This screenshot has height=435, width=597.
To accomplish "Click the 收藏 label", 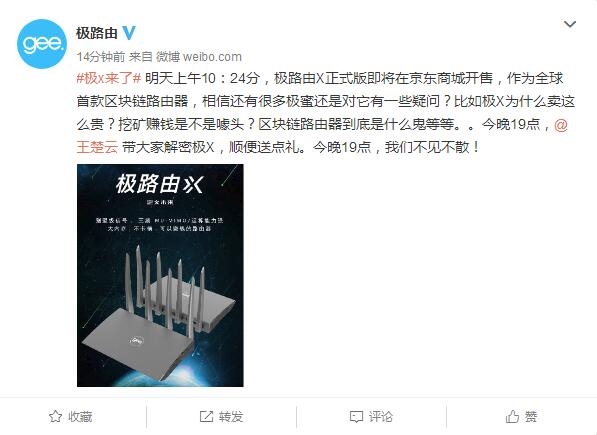I will tap(80, 417).
